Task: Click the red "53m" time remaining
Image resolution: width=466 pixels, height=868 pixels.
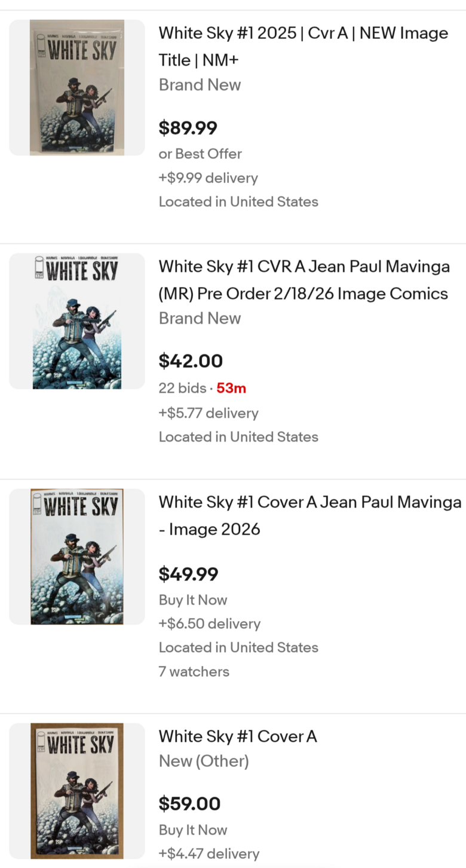Action: [x=231, y=388]
